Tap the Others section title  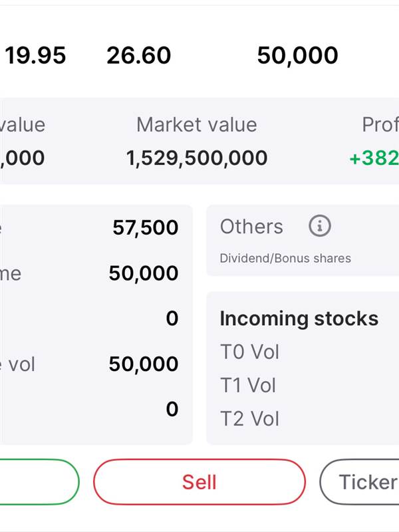[x=251, y=226]
